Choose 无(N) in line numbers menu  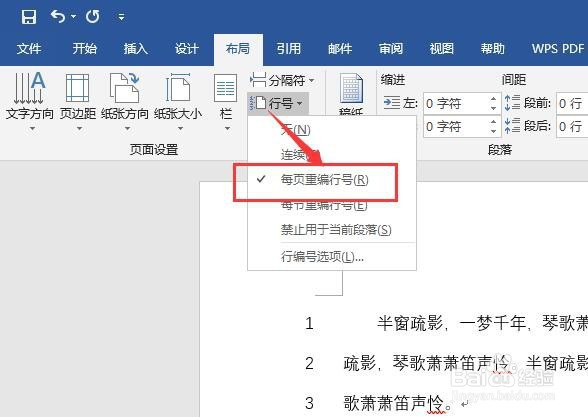[332, 130]
